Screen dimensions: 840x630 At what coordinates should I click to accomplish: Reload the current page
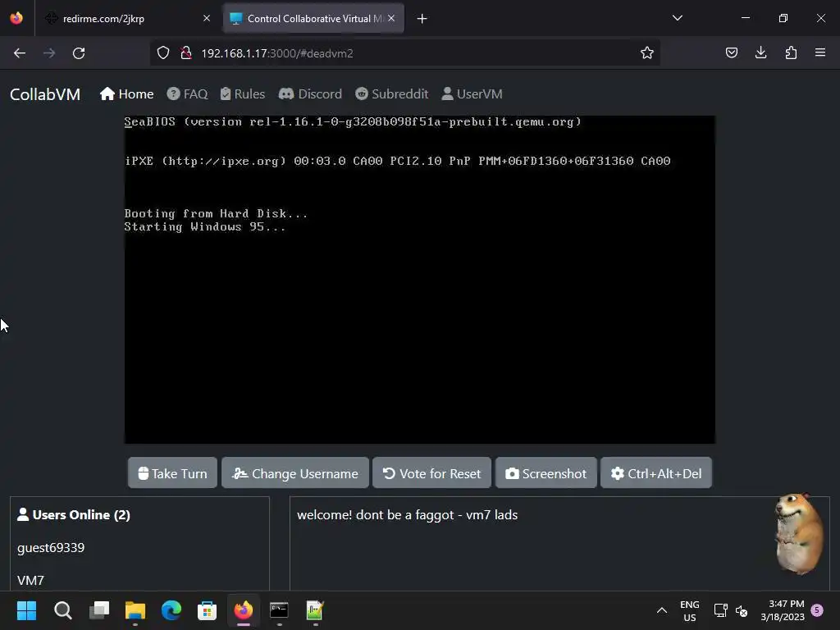(79, 53)
